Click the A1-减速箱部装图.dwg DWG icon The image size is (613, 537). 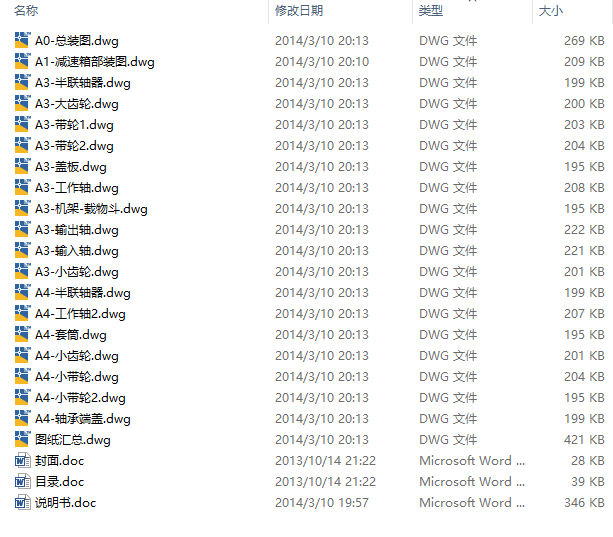tap(22, 61)
